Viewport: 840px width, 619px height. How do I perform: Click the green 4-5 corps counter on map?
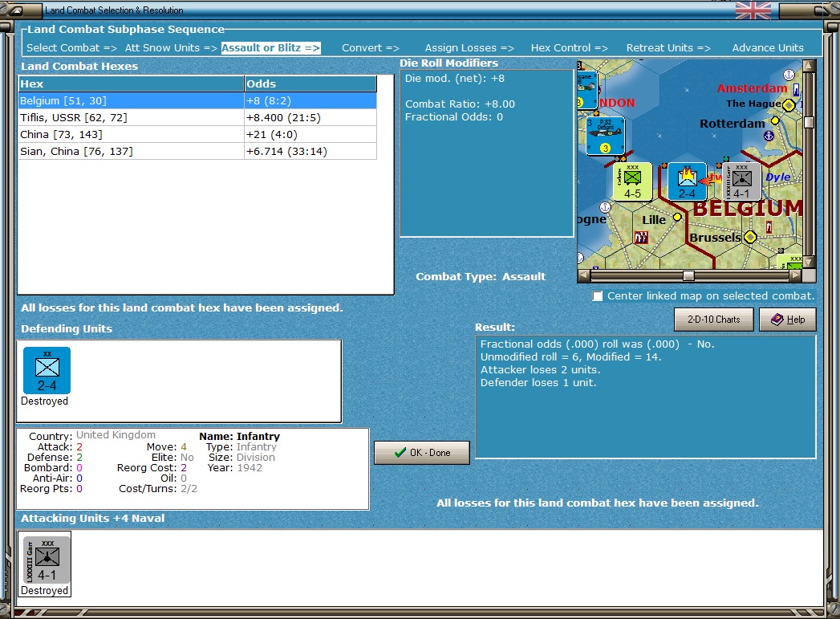pos(633,181)
